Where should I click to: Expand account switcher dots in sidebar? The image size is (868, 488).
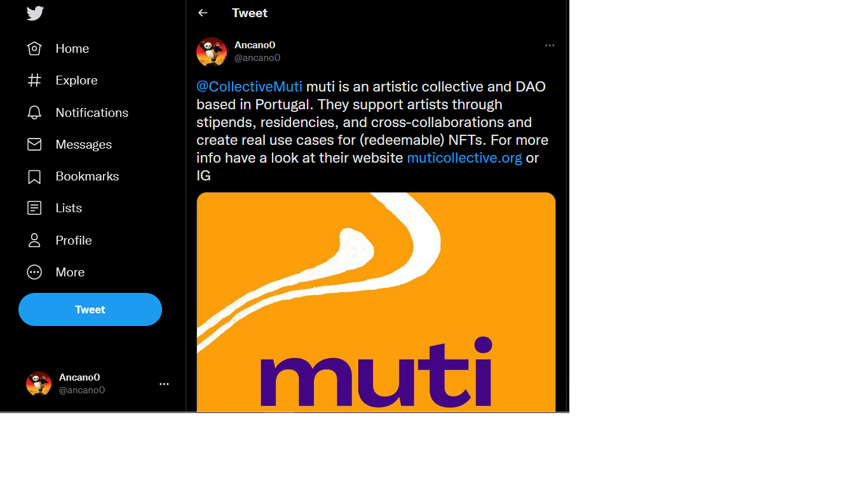(x=164, y=384)
